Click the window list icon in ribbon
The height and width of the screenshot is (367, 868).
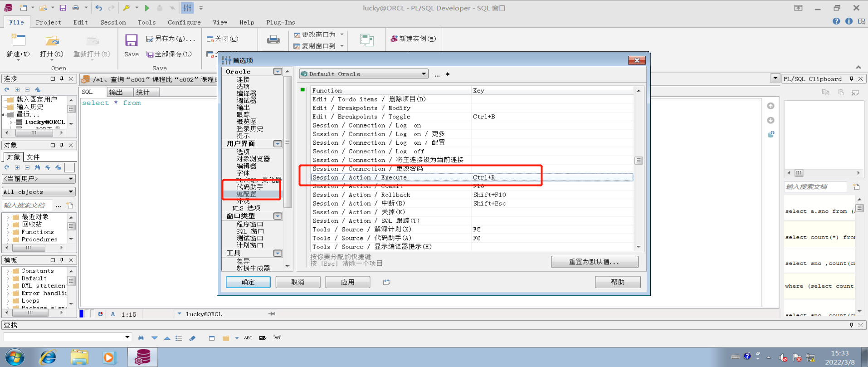click(366, 40)
